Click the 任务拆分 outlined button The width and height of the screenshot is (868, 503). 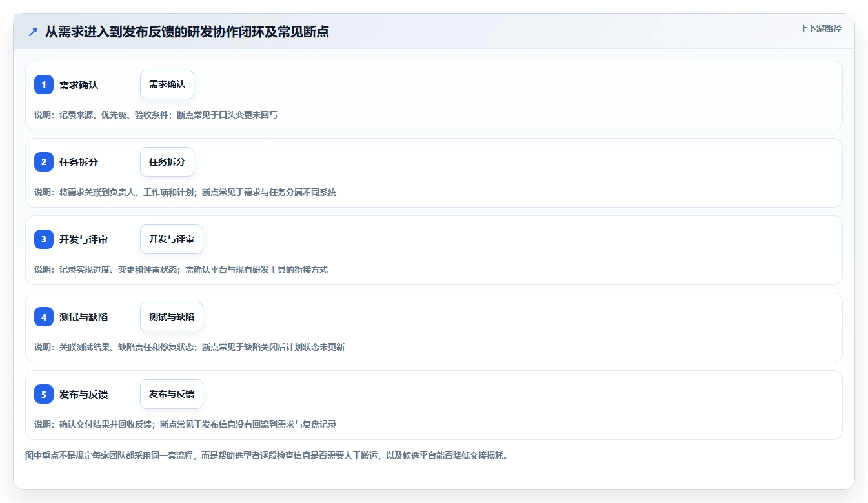(167, 162)
